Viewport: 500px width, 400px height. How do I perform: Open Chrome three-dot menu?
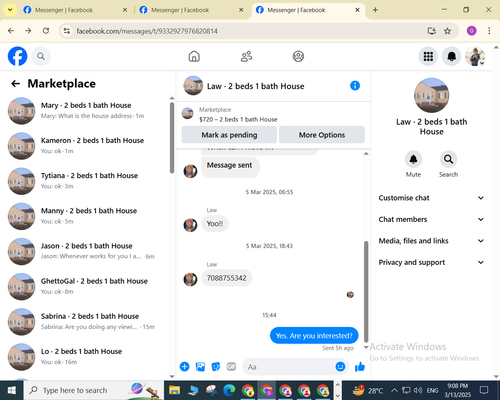tap(489, 31)
